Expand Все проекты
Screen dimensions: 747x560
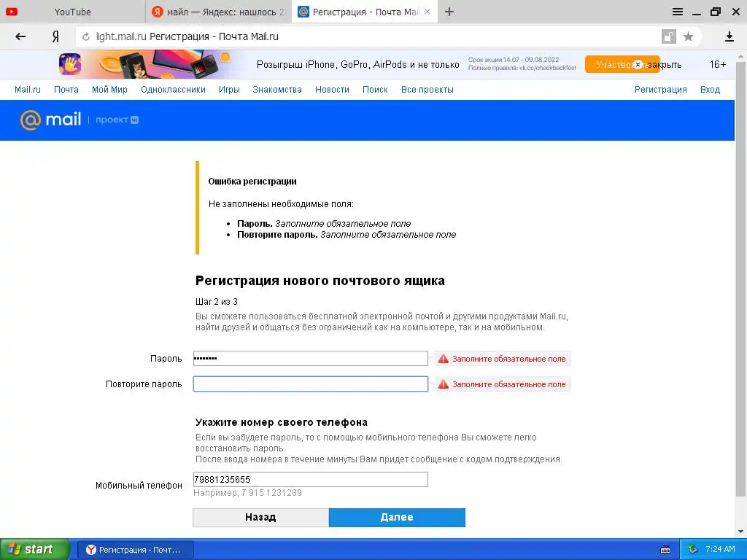427,90
